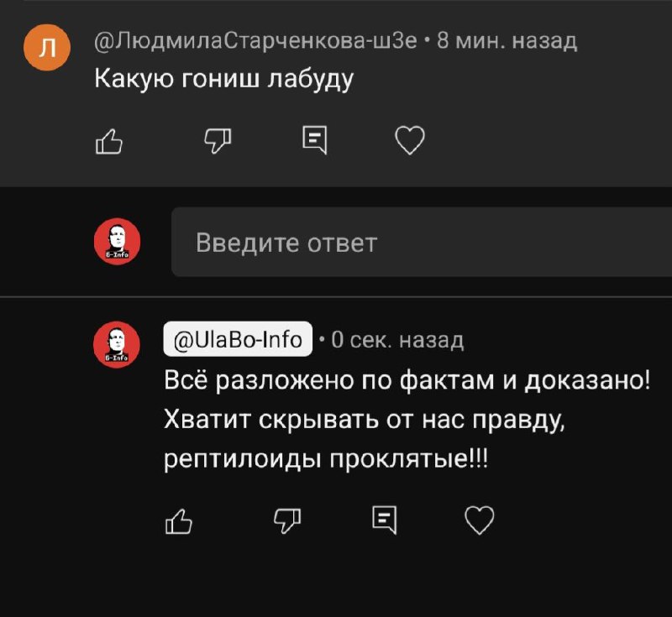Click the line 'Хватит скрывать от нас правду'
Viewport: 672px width, 617px height.
[365, 420]
